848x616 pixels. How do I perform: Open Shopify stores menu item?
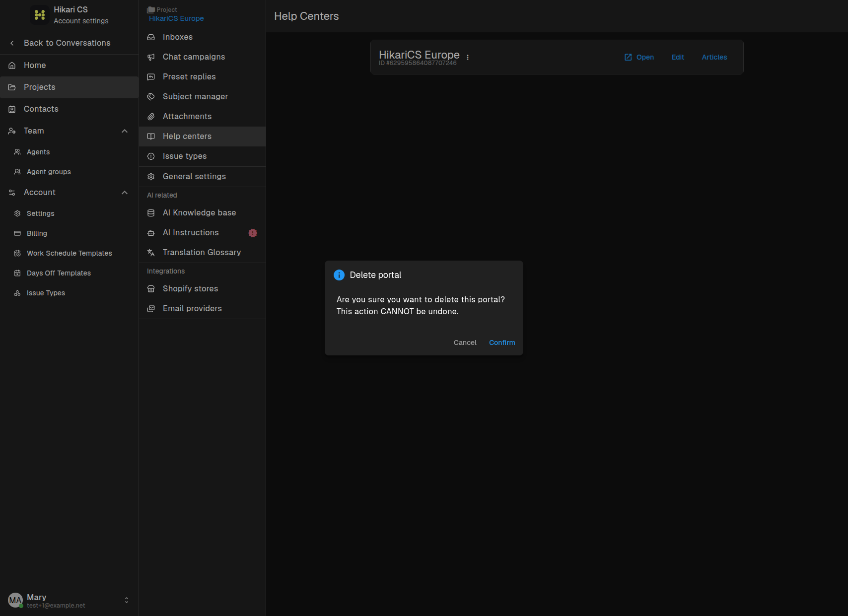click(202, 289)
